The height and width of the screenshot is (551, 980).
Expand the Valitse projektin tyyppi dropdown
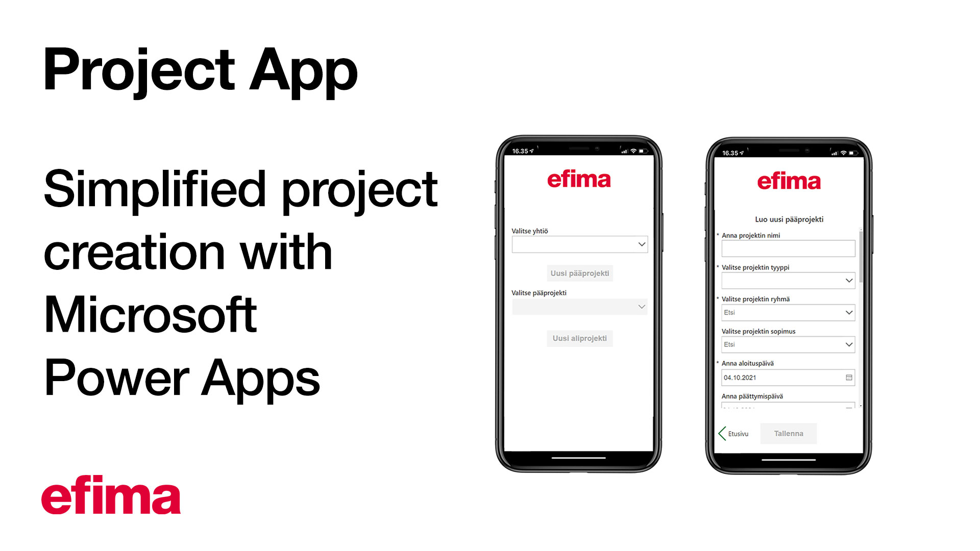pyautogui.click(x=847, y=280)
